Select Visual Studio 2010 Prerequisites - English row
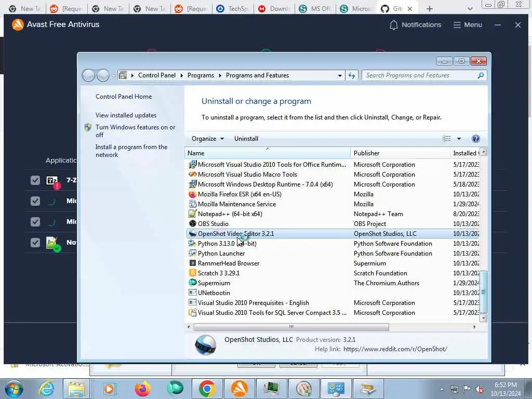 click(332, 303)
